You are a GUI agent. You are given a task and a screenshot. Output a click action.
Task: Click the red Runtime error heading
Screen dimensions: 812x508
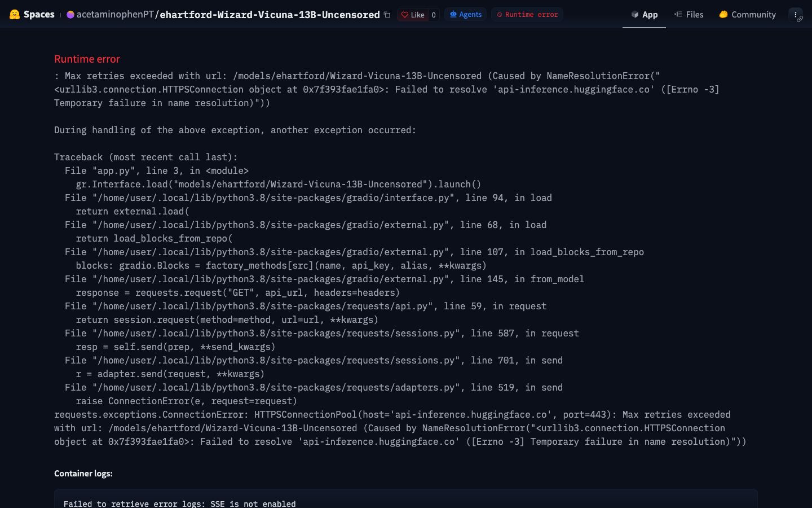click(x=87, y=59)
